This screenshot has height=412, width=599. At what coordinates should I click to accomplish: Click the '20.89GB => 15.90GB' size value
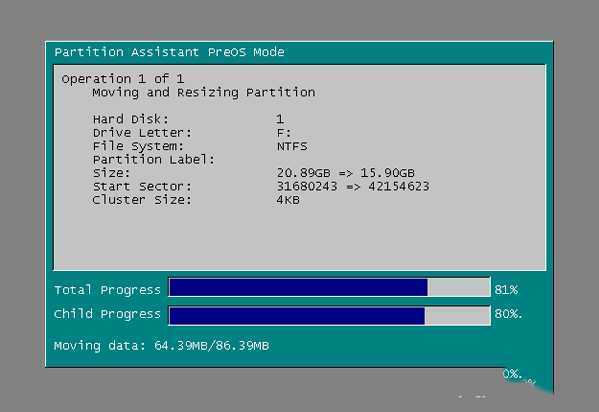pos(346,173)
